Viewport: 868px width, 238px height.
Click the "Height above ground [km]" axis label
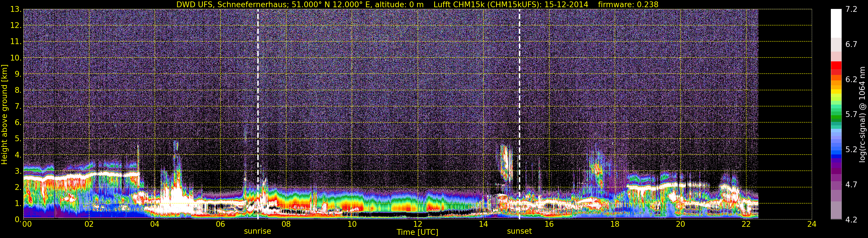pyautogui.click(x=4, y=115)
